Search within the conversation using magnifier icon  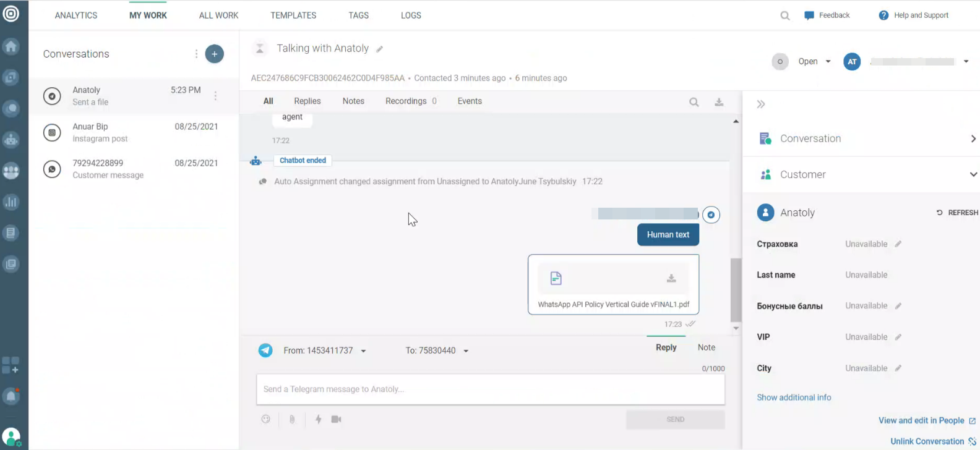point(694,102)
